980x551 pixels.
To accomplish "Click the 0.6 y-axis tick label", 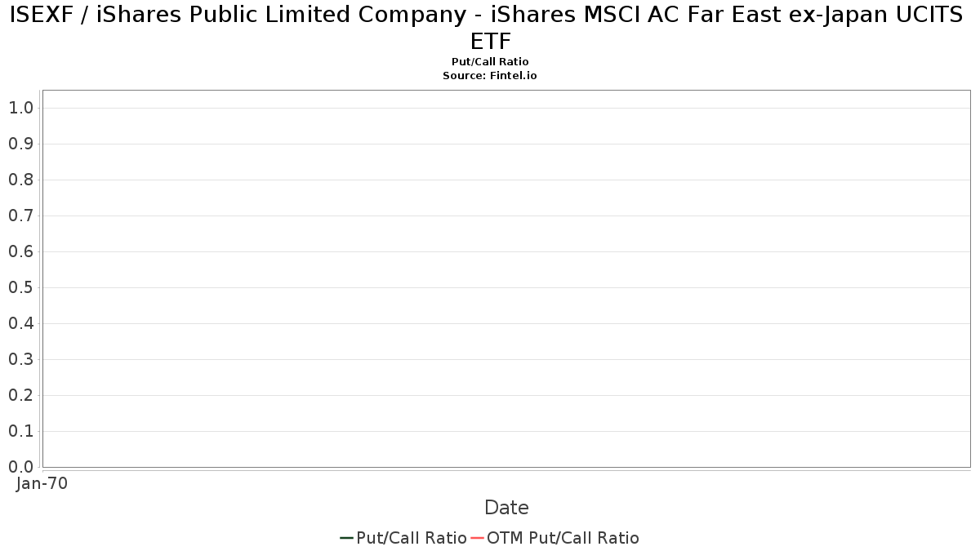I will [x=20, y=251].
